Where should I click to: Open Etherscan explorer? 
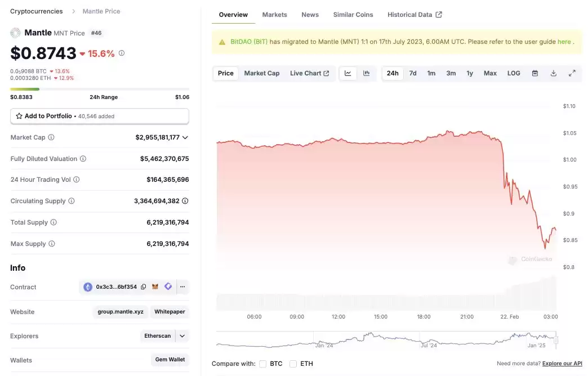[x=158, y=336]
